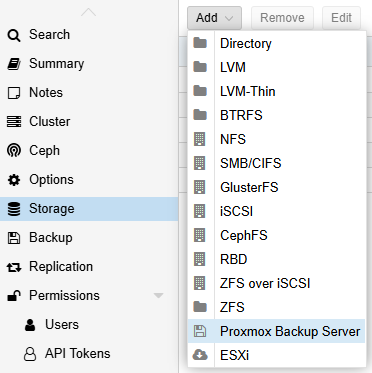Screen dimensions: 372x373
Task: Open Options using the gear icon
Action: [x=14, y=180]
